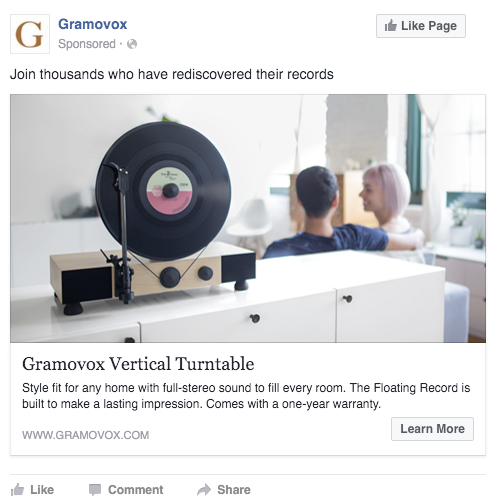Click the Learn More button
The image size is (492, 503).
coord(432,429)
